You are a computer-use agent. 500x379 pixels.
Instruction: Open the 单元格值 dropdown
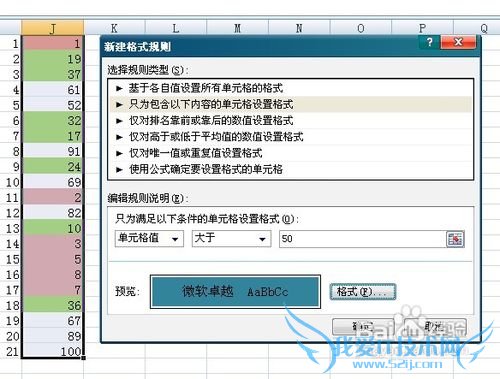pyautogui.click(x=149, y=239)
